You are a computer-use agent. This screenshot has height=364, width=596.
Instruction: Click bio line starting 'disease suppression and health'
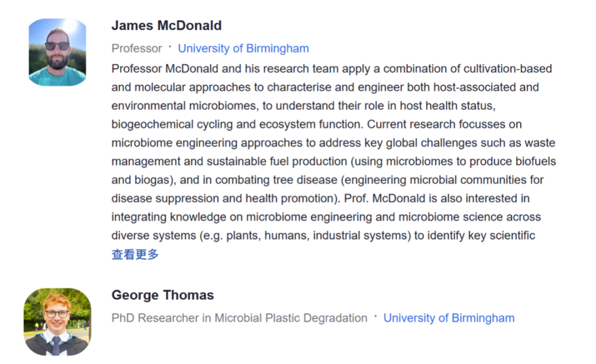(x=321, y=199)
